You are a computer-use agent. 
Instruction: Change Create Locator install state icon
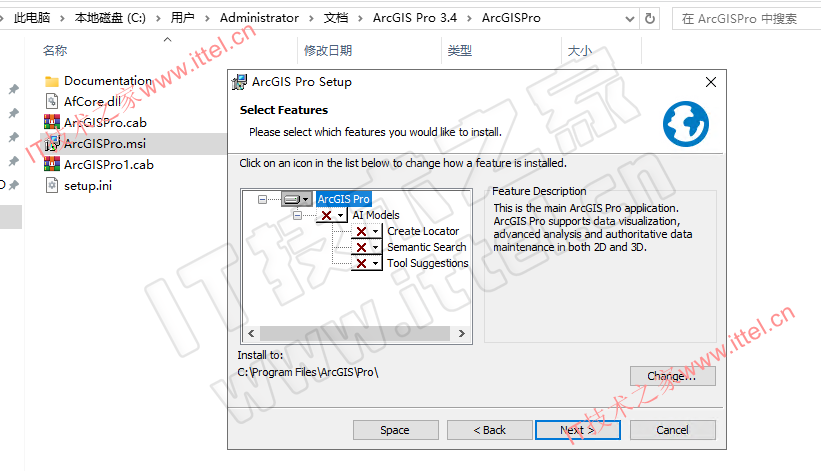pyautogui.click(x=367, y=231)
